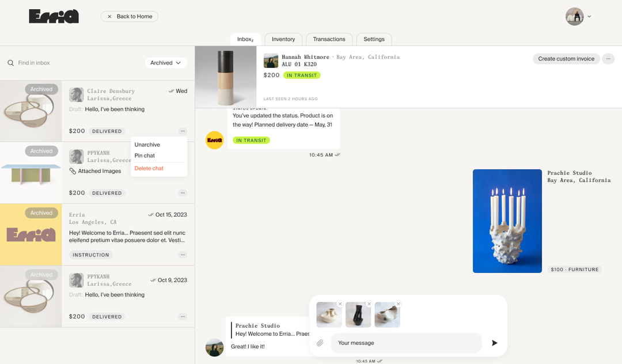This screenshot has width=622, height=364.
Task: Click the INSTRUCTION tag on Erria chat
Action: pyautogui.click(x=91, y=255)
